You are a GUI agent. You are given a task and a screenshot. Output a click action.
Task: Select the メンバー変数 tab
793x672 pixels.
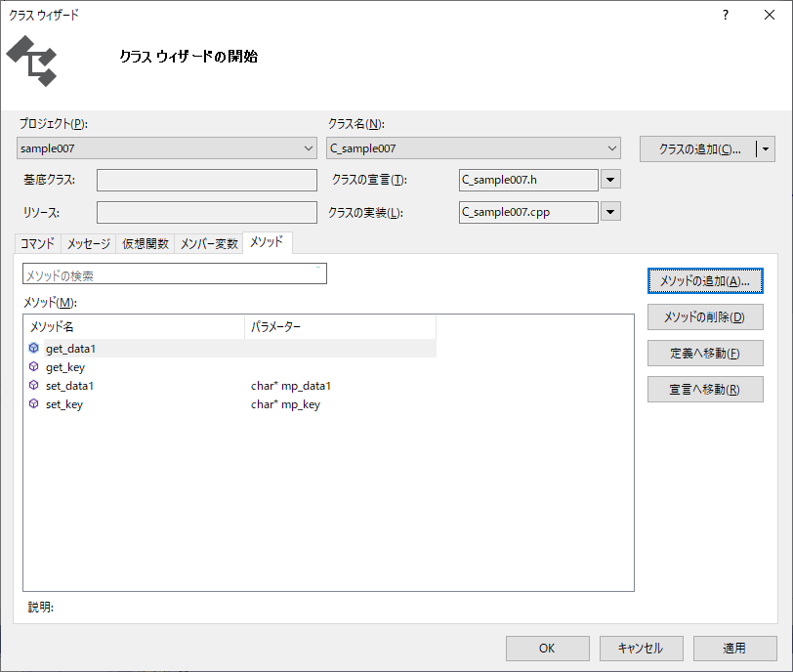click(x=209, y=244)
